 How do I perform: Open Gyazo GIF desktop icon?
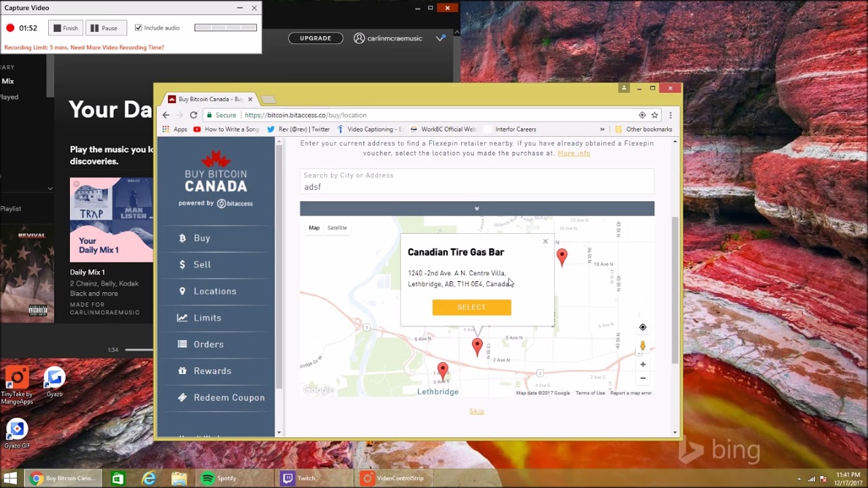point(17,434)
